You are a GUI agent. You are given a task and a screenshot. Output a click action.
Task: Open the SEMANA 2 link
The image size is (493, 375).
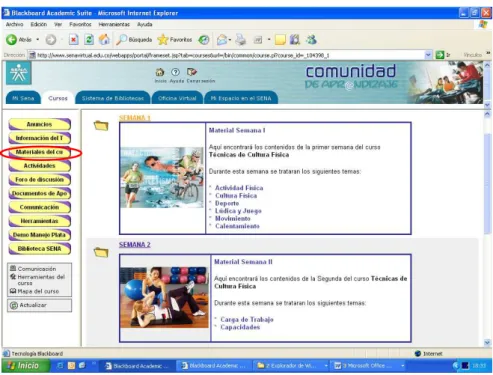[x=135, y=244]
